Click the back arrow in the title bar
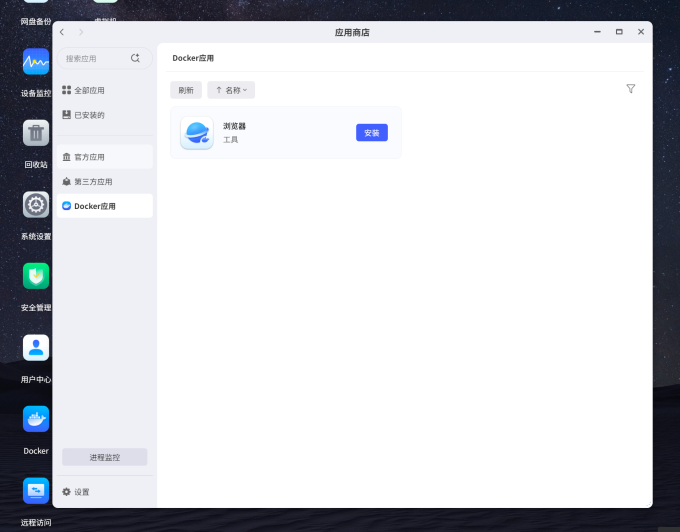The height and width of the screenshot is (532, 680). 62,32
